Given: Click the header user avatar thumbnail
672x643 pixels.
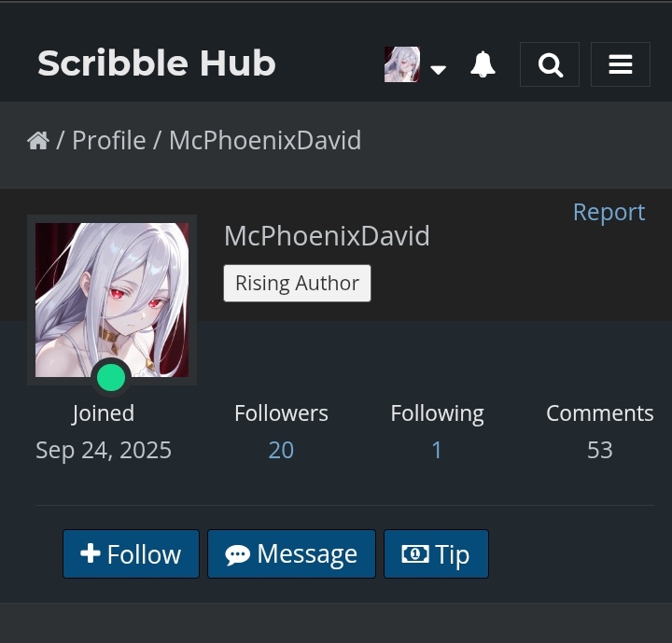Looking at the screenshot, I should coord(402,64).
